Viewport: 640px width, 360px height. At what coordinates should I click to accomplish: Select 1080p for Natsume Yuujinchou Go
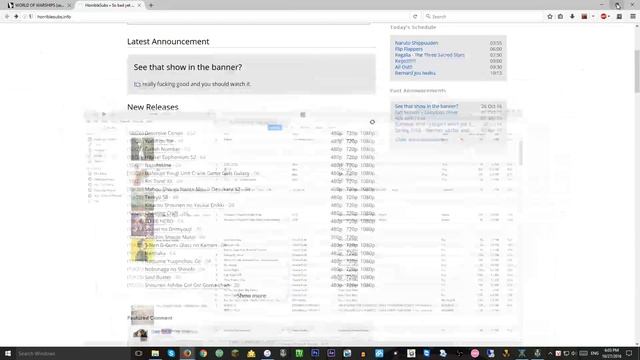pyautogui.click(x=367, y=261)
